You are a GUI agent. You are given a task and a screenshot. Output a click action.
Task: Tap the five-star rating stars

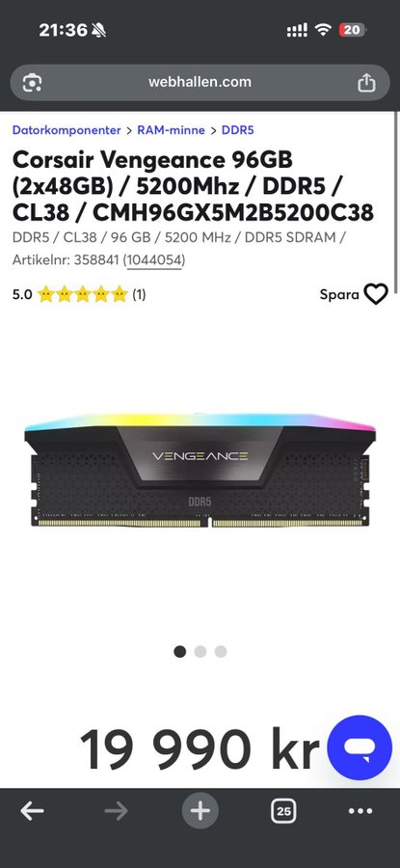click(x=83, y=294)
